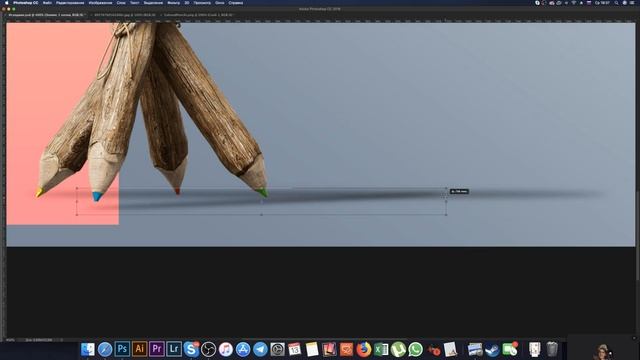Click the top-right transform handle of the shadow
640x360 pixels.
point(446,188)
